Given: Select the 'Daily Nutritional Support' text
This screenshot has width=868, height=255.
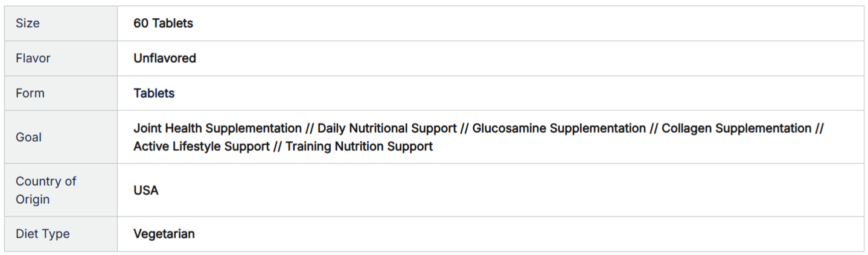Looking at the screenshot, I should (x=387, y=128).
